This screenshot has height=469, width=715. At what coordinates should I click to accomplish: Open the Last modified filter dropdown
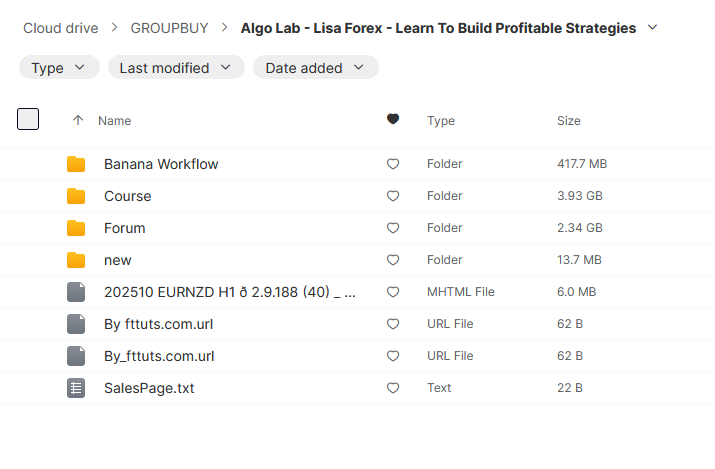(x=176, y=68)
